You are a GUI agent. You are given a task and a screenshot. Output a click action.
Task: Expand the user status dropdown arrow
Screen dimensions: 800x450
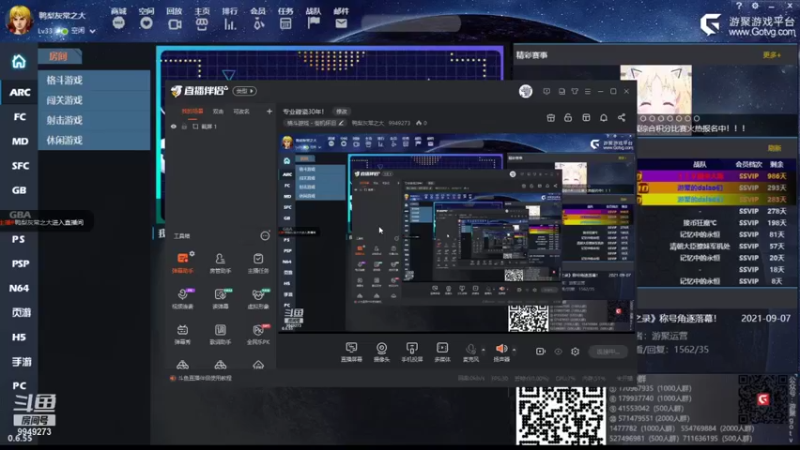pyautogui.click(x=92, y=31)
